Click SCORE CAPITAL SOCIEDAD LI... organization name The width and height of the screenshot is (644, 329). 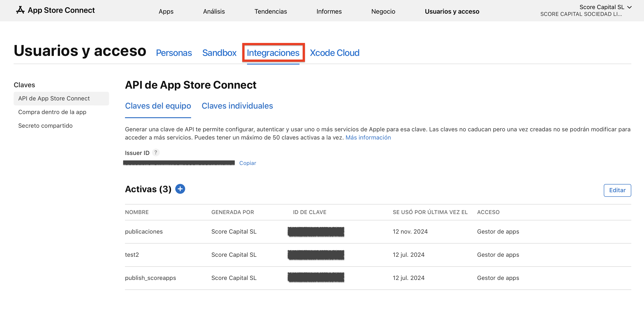[x=581, y=14]
